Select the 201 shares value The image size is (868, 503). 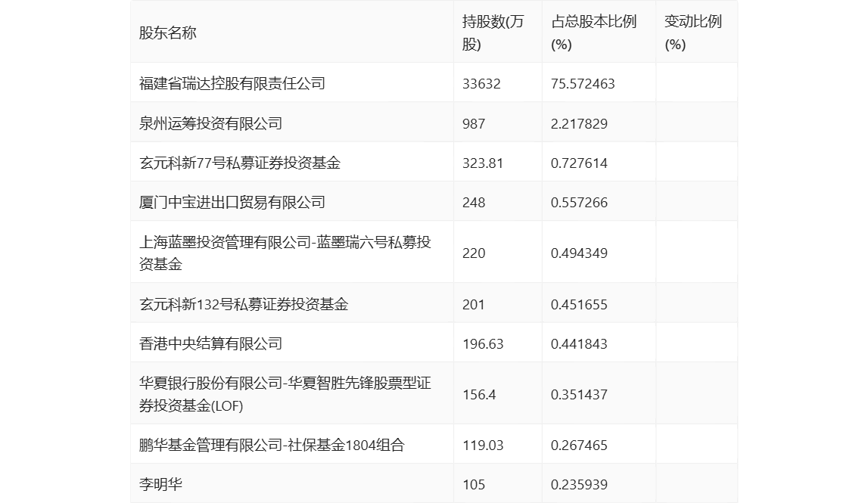[x=473, y=304]
